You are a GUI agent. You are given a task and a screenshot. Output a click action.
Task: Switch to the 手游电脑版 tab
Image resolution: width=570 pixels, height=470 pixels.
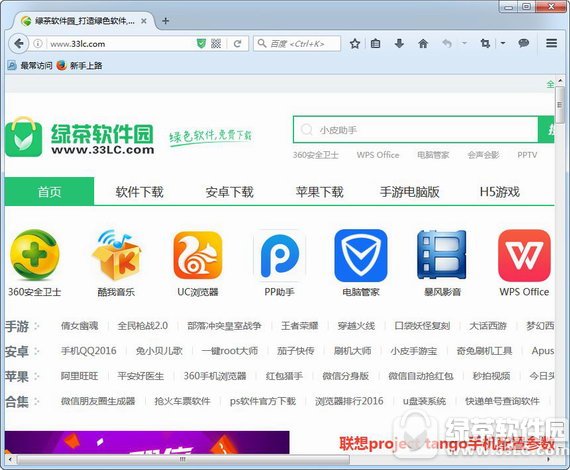410,192
